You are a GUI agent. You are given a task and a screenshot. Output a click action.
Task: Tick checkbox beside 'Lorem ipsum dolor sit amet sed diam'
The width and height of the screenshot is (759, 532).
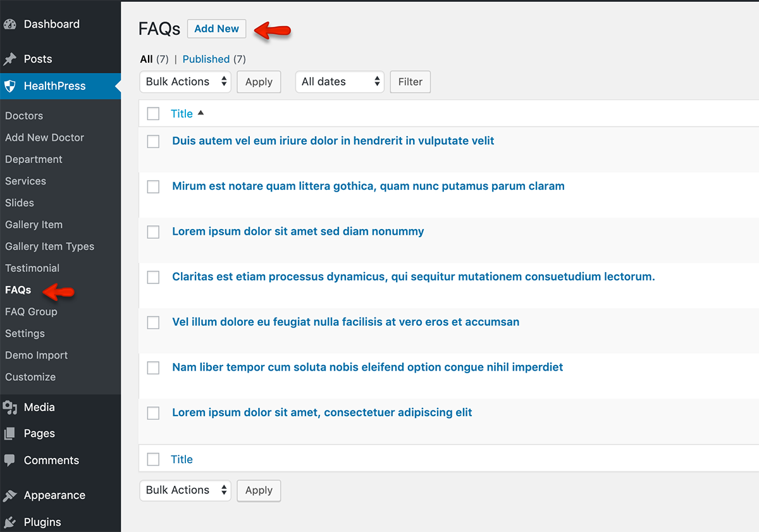[x=153, y=232]
